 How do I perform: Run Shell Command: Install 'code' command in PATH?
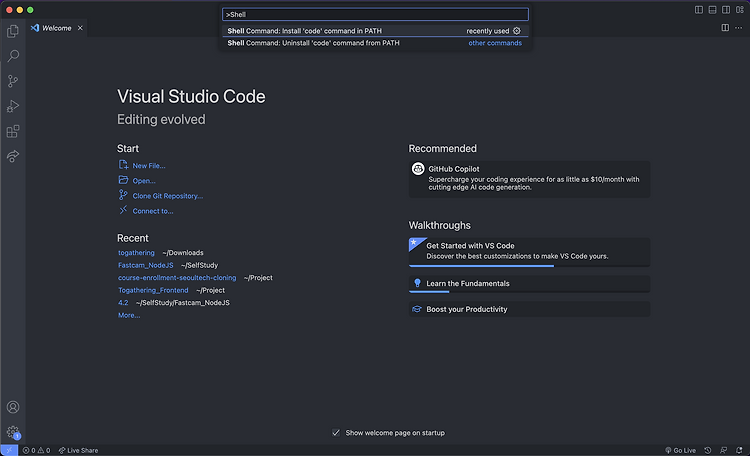[x=375, y=31]
